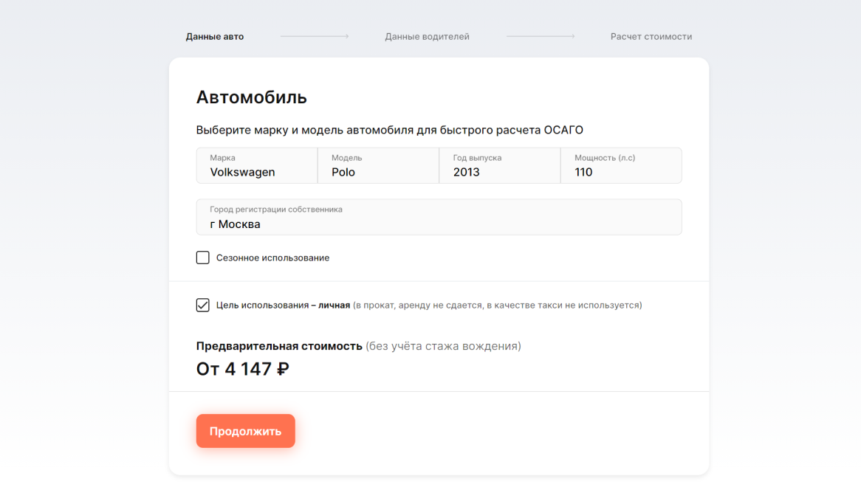Open the Модель field showing Polo
The image size is (861, 504).
[378, 165]
